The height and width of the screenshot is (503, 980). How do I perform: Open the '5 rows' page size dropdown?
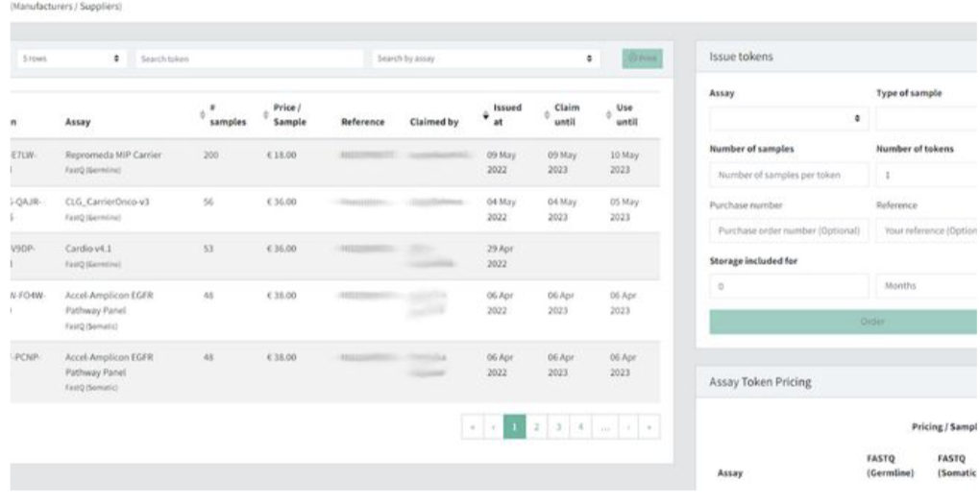point(72,59)
